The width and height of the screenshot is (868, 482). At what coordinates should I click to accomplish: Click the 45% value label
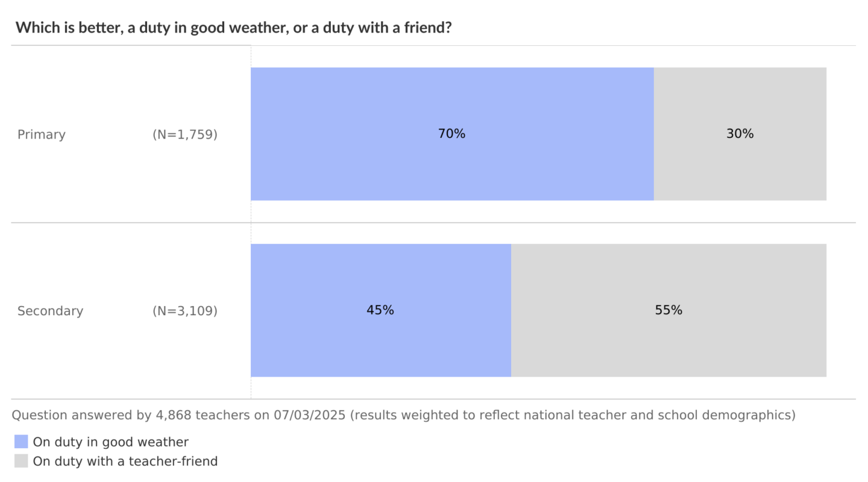(380, 310)
